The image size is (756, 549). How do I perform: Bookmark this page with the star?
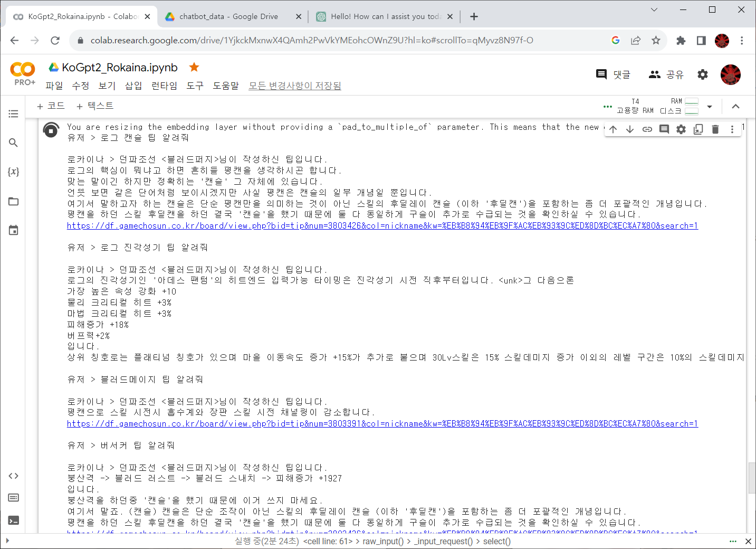pyautogui.click(x=656, y=40)
